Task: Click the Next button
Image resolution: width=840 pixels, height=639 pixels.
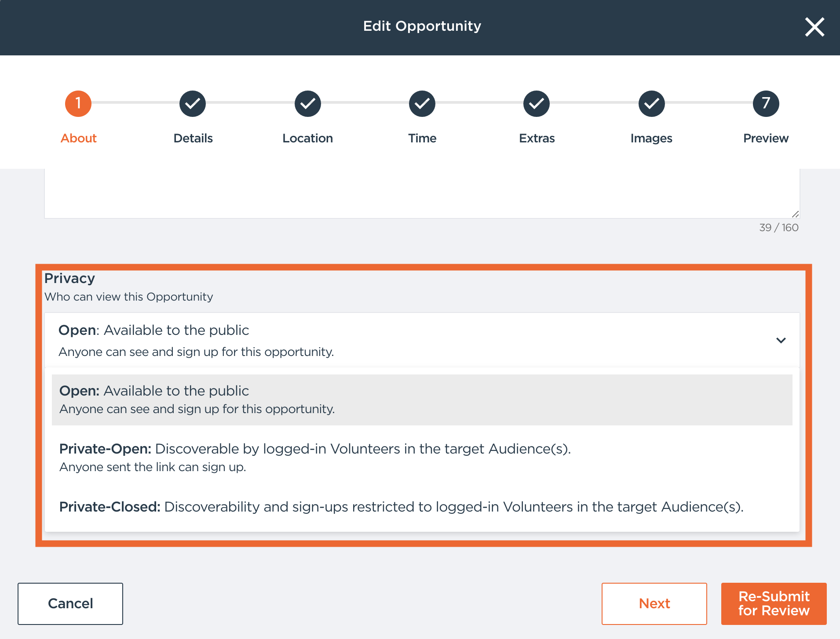Action: click(x=654, y=603)
